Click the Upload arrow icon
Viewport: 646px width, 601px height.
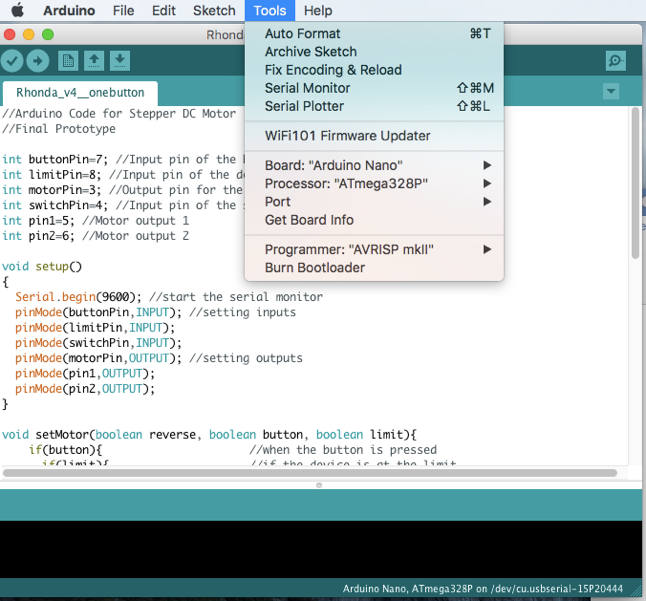click(38, 61)
